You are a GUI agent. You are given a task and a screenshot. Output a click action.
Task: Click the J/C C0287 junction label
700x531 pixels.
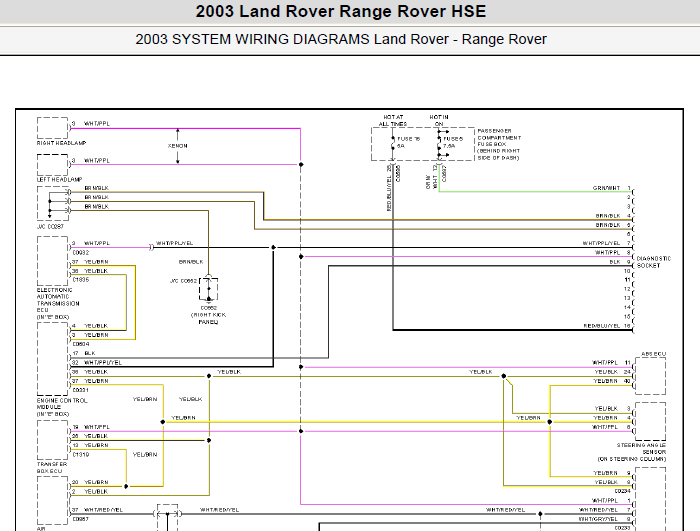tap(50, 227)
